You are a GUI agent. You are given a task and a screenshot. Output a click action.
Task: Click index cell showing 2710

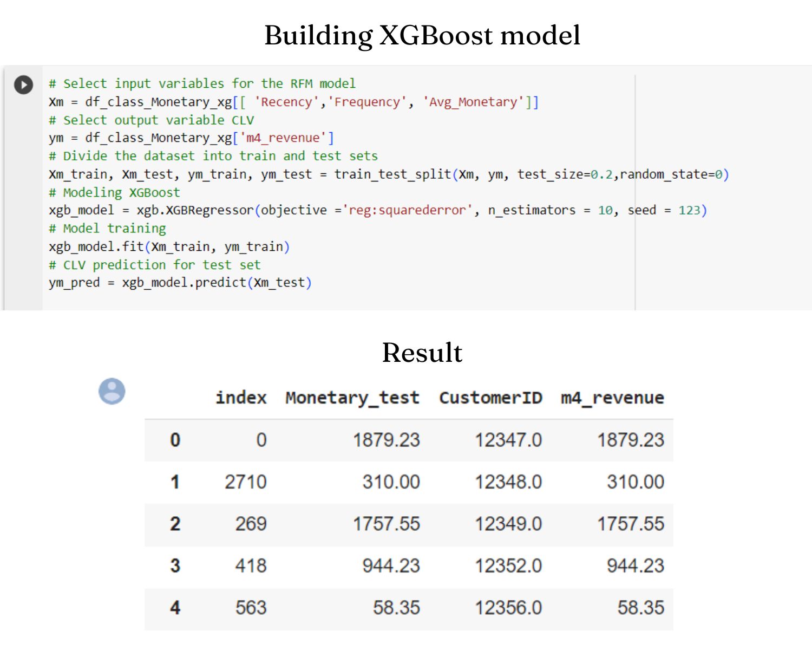tap(246, 482)
